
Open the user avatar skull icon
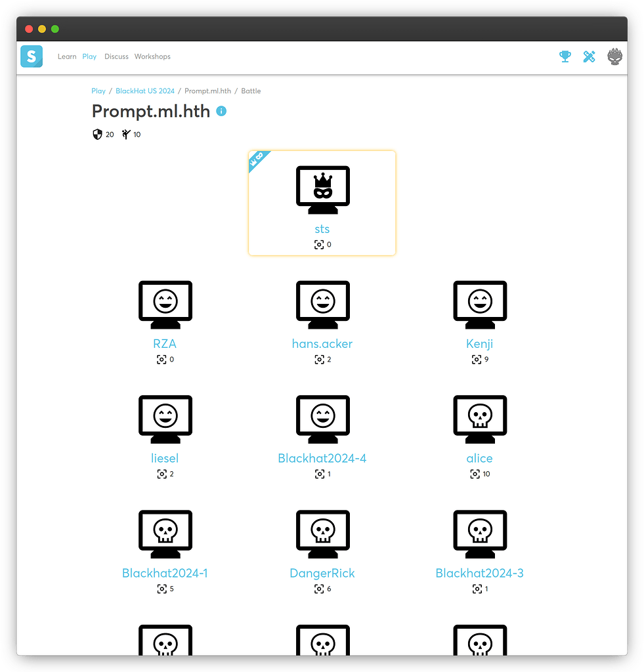[614, 56]
